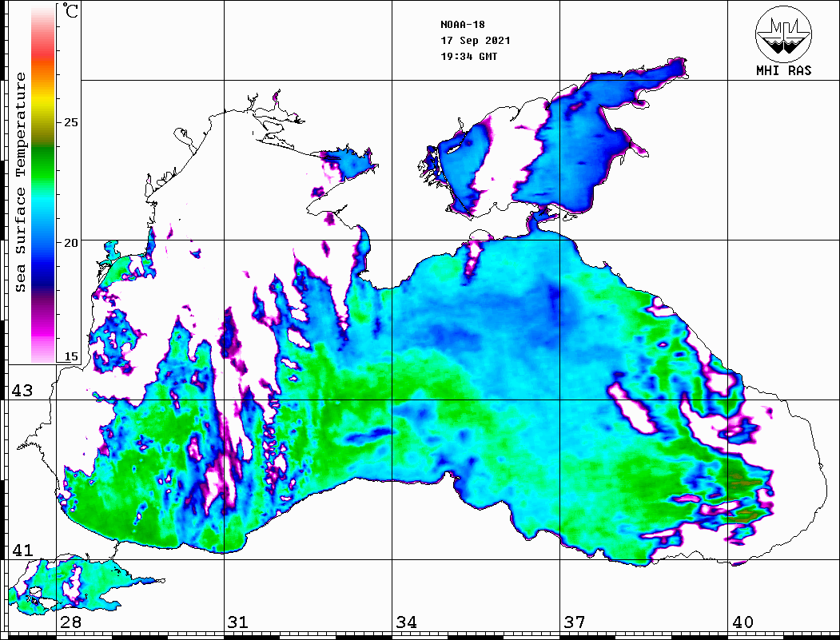Click longitude label 34
The width and height of the screenshot is (840, 640).
(406, 622)
